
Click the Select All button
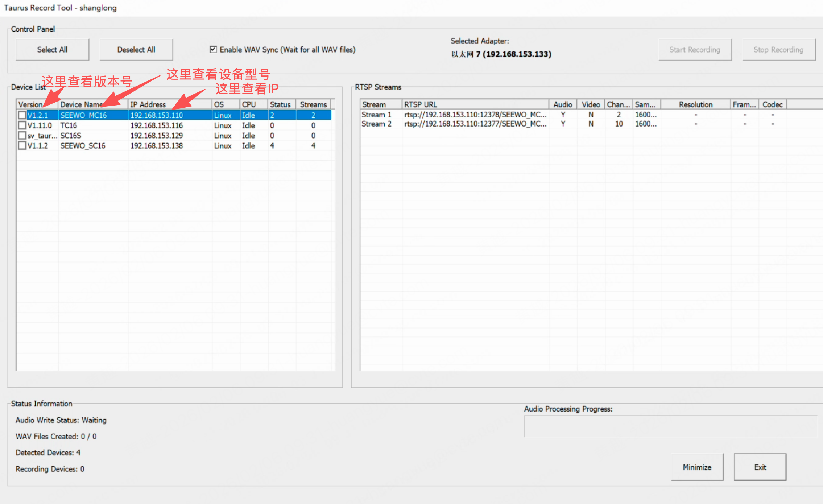tap(52, 50)
